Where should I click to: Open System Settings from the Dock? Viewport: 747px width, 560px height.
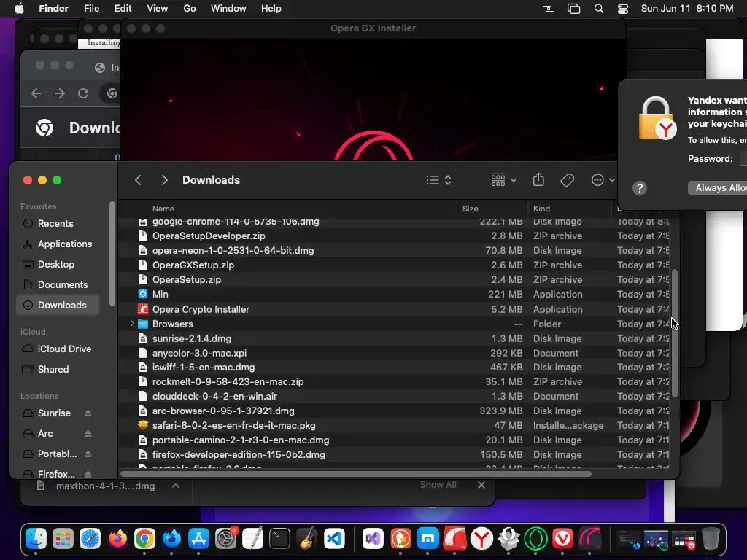point(226,539)
